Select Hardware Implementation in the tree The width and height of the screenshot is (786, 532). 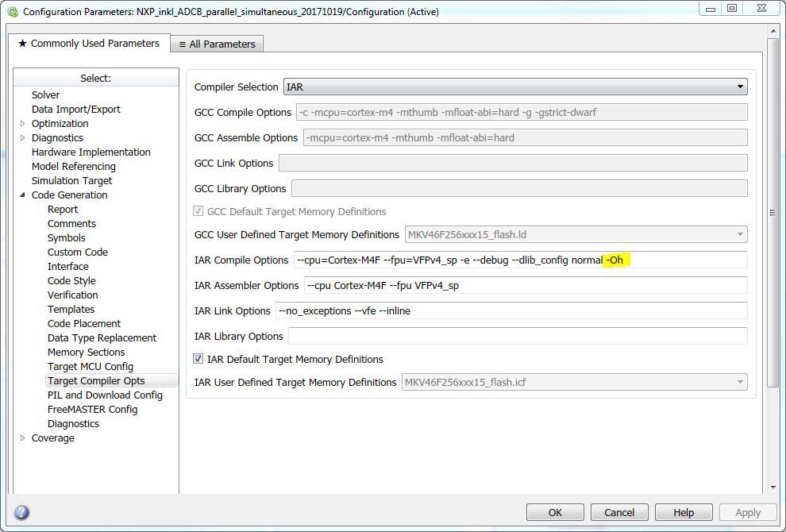pos(91,152)
